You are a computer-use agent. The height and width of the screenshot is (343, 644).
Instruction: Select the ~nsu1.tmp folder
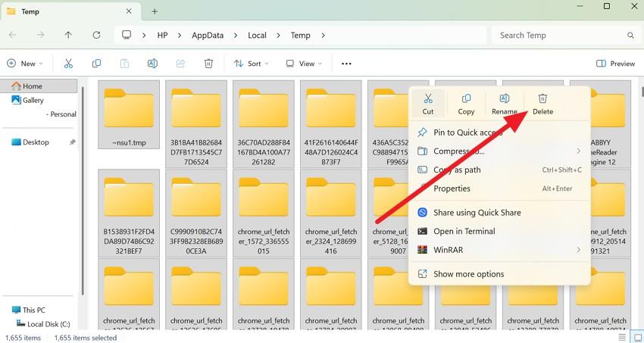click(129, 114)
